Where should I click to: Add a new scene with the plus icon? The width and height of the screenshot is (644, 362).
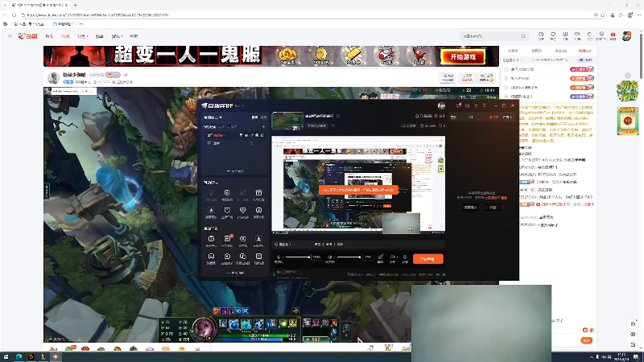pos(264,127)
